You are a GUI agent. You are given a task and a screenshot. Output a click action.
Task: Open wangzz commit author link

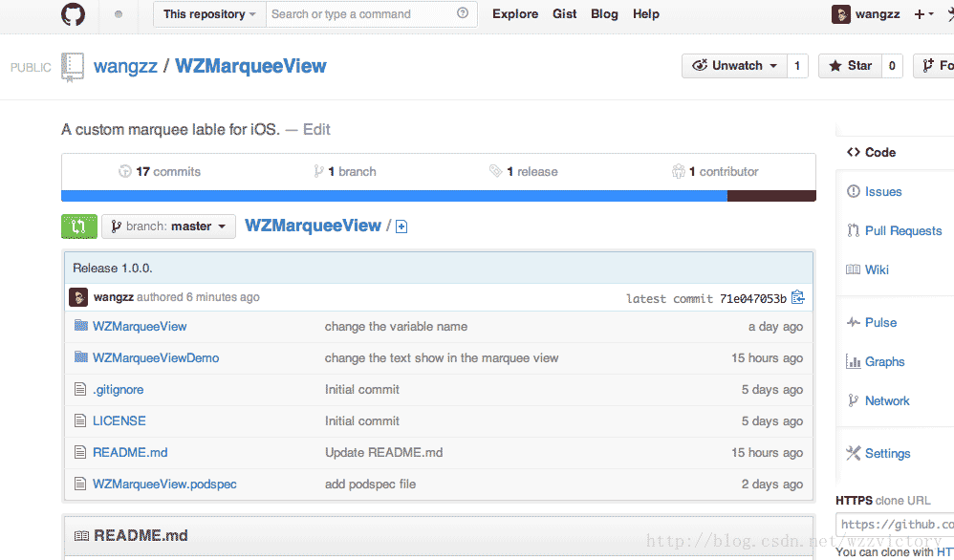coord(114,296)
